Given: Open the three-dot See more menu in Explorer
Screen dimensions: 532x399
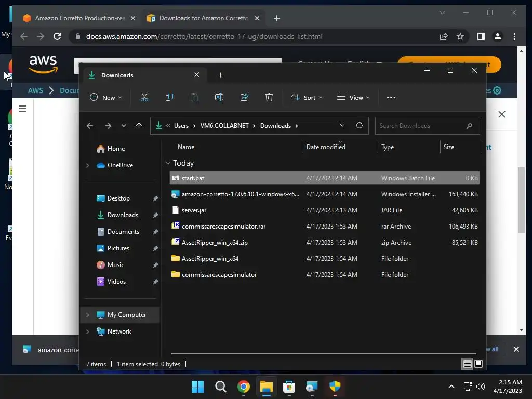Looking at the screenshot, I should (x=391, y=97).
